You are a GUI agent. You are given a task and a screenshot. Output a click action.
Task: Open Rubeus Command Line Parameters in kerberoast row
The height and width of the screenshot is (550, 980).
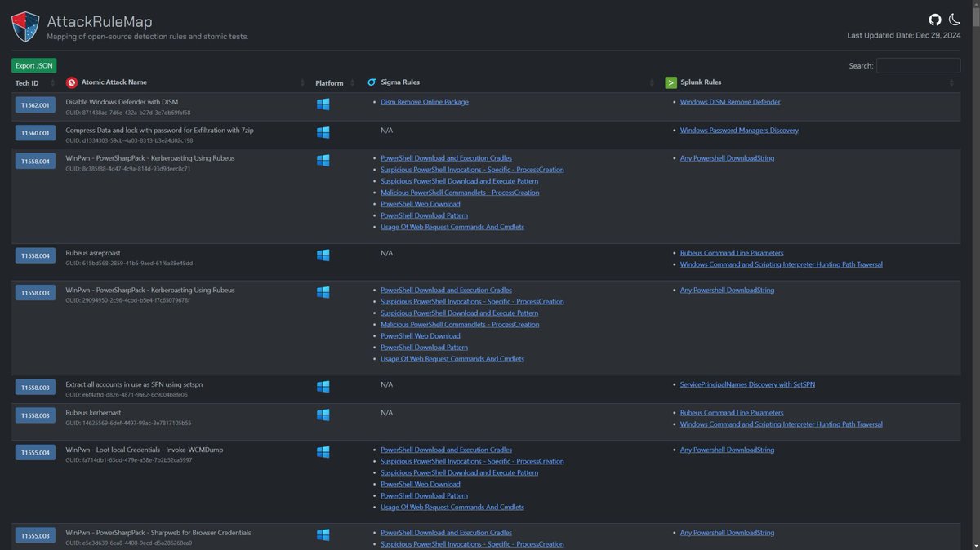pos(732,413)
